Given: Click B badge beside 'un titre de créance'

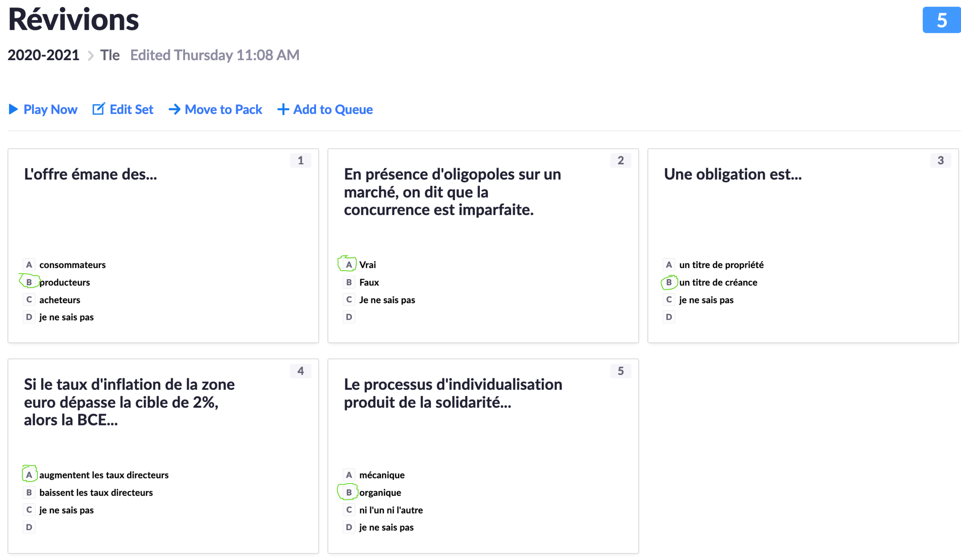Looking at the screenshot, I should 669,282.
